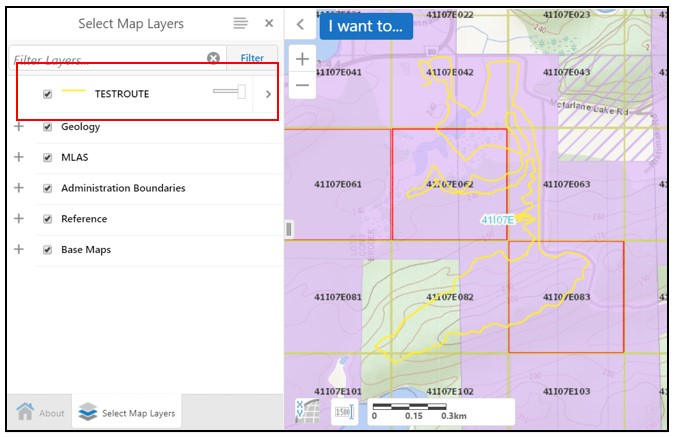The image size is (674, 437).
Task: Click the map scale selector icon
Action: (343, 412)
